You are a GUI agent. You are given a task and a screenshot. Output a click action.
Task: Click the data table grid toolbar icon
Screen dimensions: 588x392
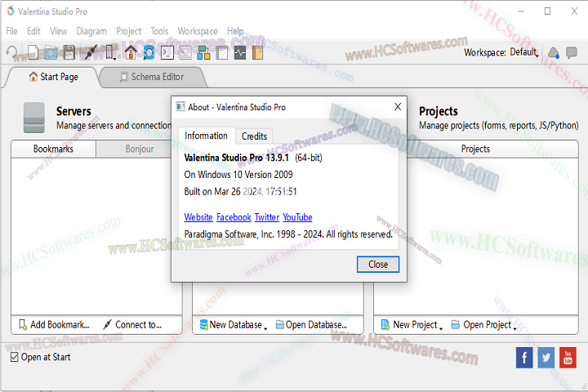pos(221,52)
